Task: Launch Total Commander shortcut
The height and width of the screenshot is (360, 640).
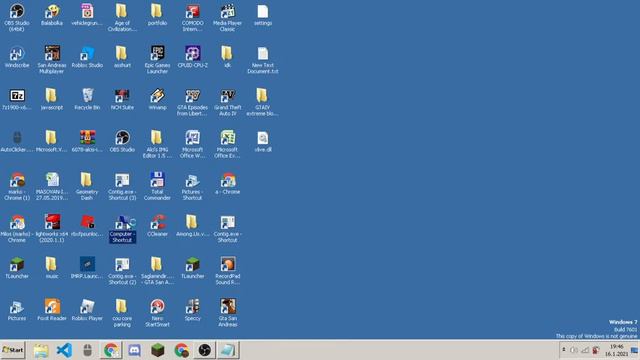Action: click(157, 186)
